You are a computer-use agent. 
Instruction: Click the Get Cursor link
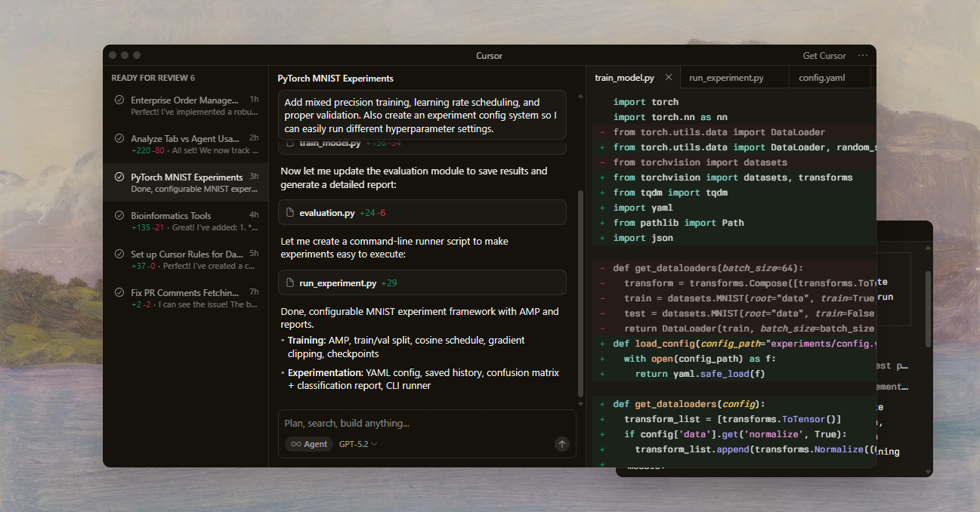pyautogui.click(x=824, y=56)
